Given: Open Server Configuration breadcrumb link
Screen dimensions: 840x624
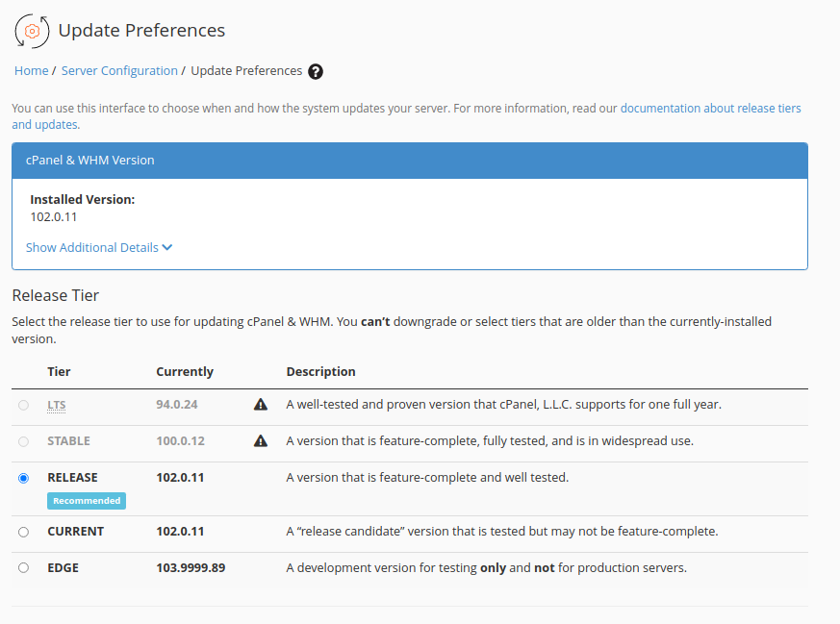Looking at the screenshot, I should point(119,71).
